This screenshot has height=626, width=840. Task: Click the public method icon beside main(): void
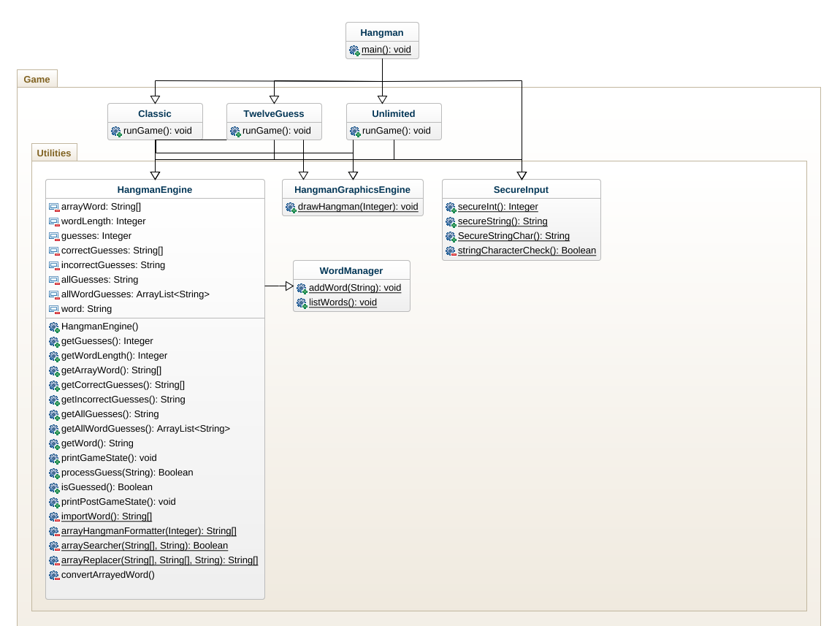354,50
